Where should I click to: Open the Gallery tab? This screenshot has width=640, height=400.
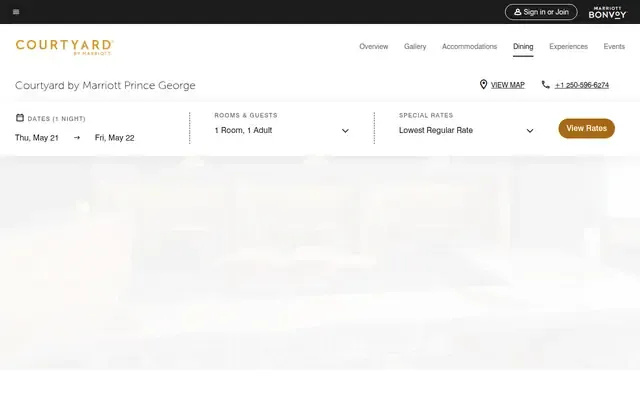click(415, 47)
